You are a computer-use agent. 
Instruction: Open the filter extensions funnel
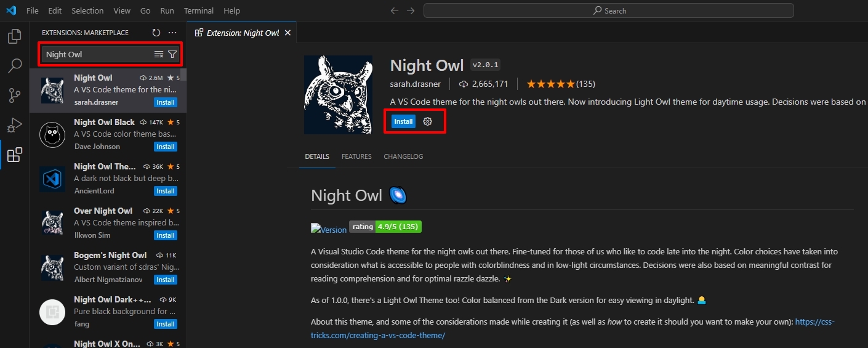tap(172, 54)
